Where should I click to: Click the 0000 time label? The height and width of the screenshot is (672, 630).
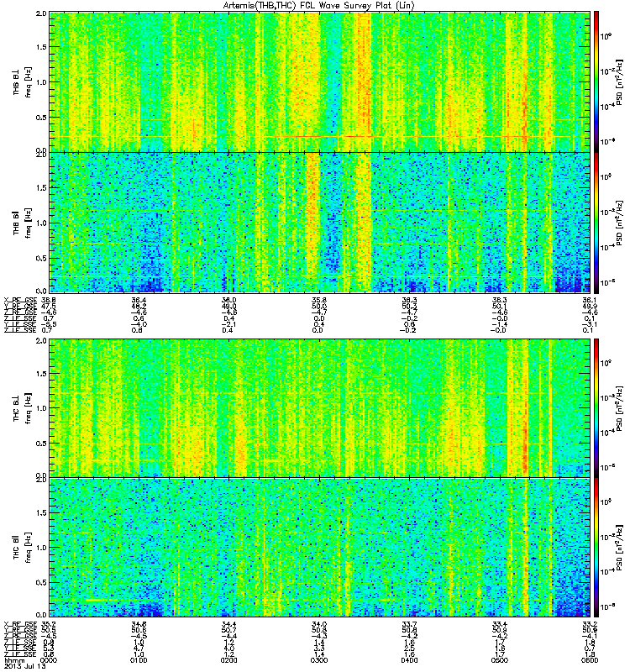(49, 660)
